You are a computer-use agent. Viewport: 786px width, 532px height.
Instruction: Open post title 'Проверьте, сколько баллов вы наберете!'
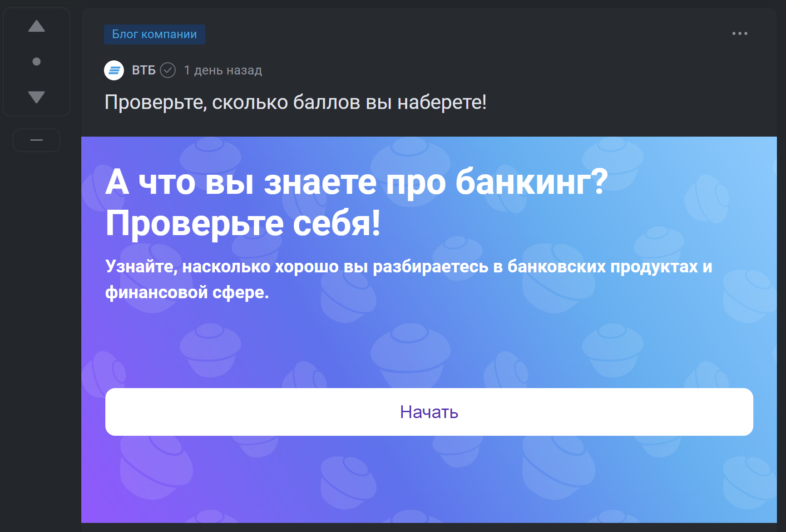click(x=296, y=102)
